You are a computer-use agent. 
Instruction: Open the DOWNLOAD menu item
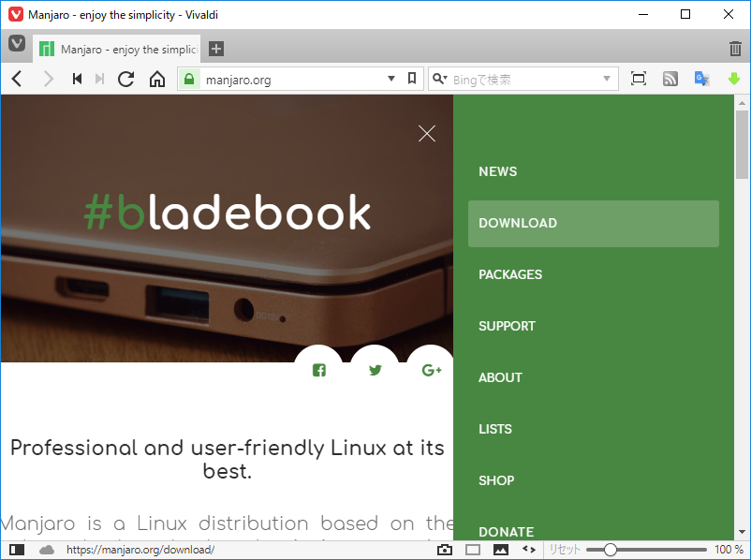[x=594, y=224]
